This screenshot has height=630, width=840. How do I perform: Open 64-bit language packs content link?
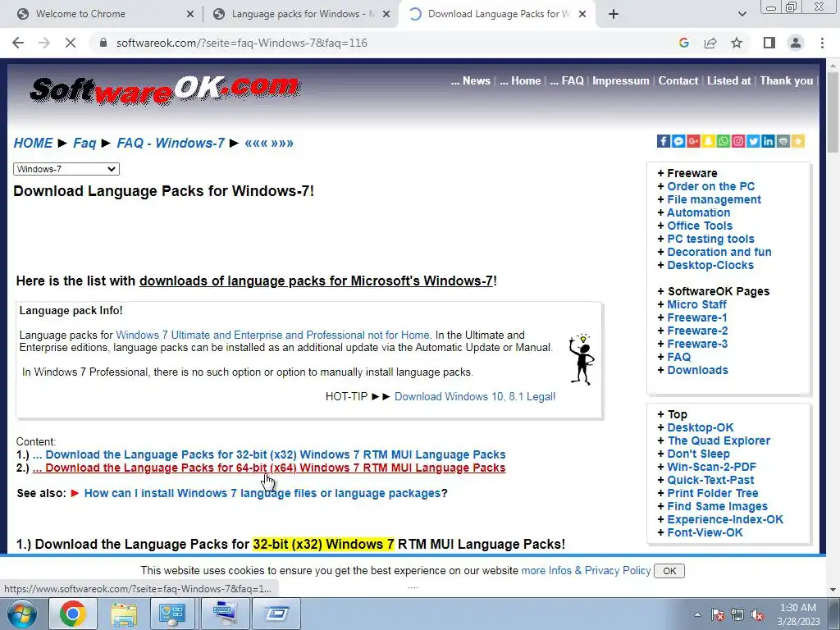pos(269,468)
